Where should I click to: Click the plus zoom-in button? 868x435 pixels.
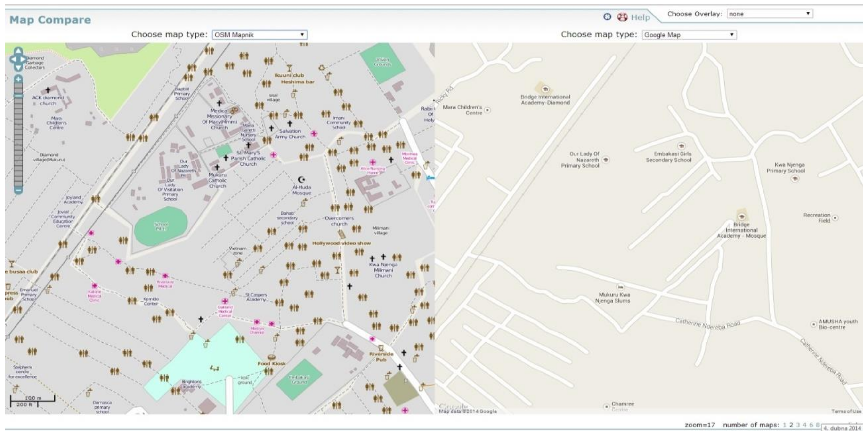point(18,80)
